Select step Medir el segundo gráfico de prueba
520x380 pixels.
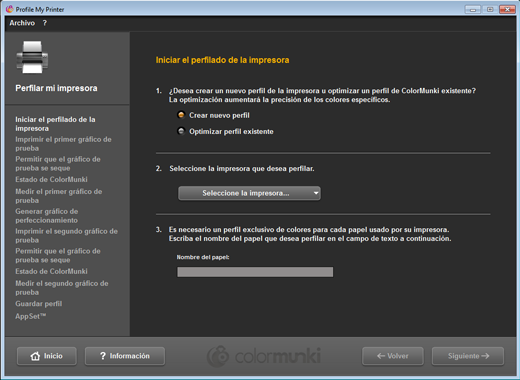pyautogui.click(x=62, y=288)
